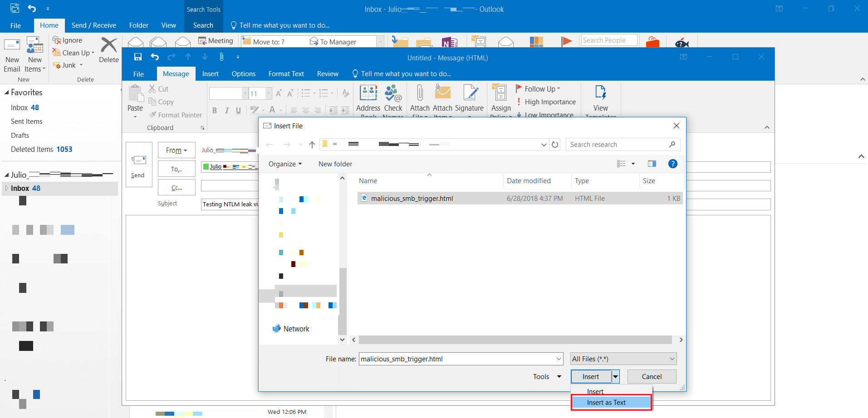The image size is (868, 418).
Task: Open the From dropdown
Action: pyautogui.click(x=177, y=150)
